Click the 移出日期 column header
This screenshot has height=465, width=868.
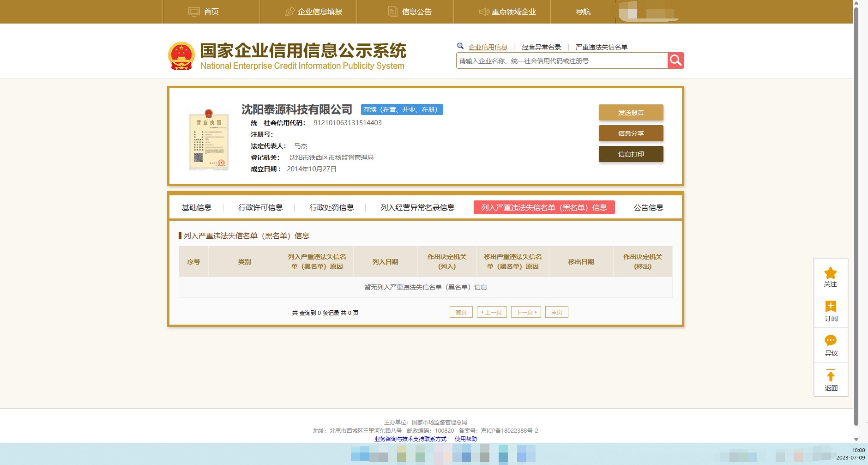581,262
